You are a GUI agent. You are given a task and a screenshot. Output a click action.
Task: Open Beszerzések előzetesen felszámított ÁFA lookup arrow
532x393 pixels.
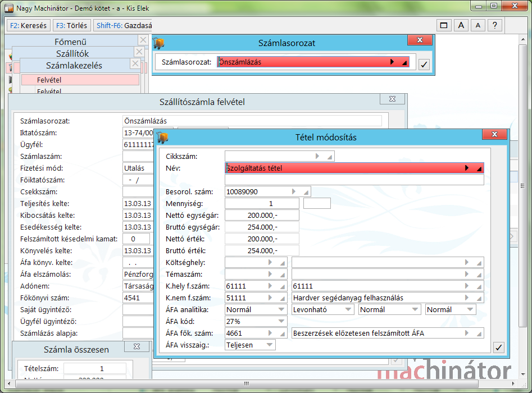(x=467, y=333)
